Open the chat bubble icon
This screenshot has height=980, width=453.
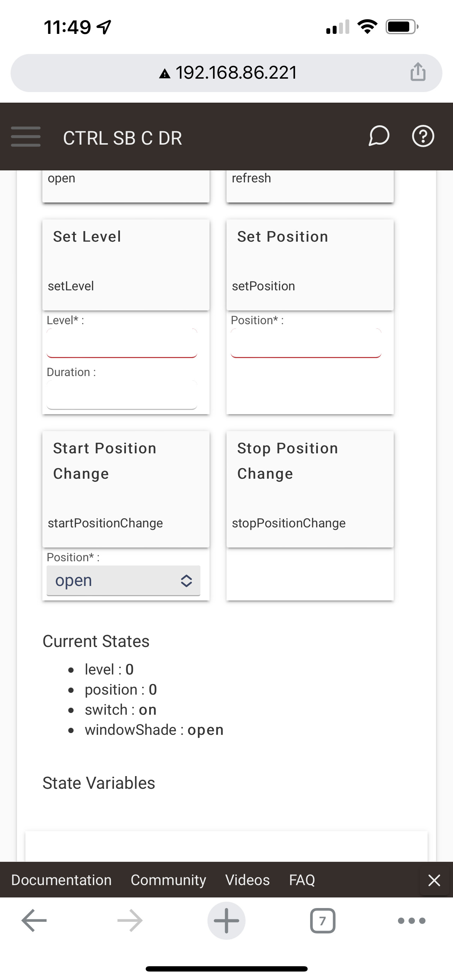[x=379, y=136]
